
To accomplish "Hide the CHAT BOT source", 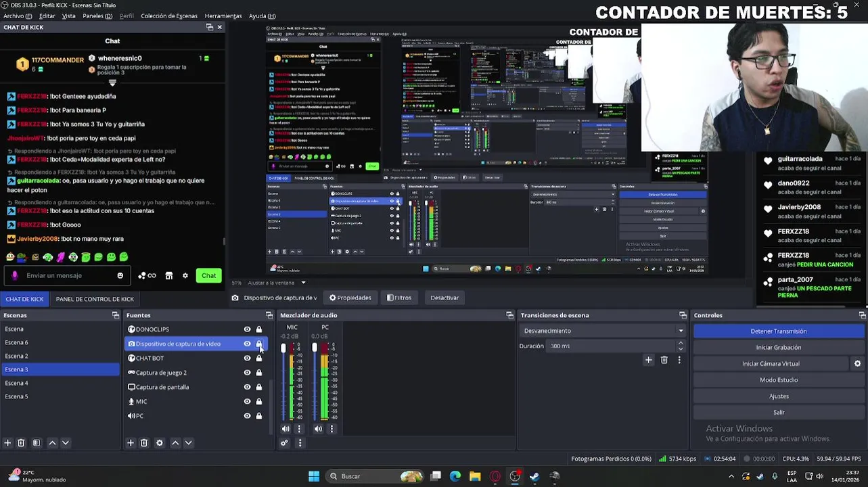I will tap(247, 358).
